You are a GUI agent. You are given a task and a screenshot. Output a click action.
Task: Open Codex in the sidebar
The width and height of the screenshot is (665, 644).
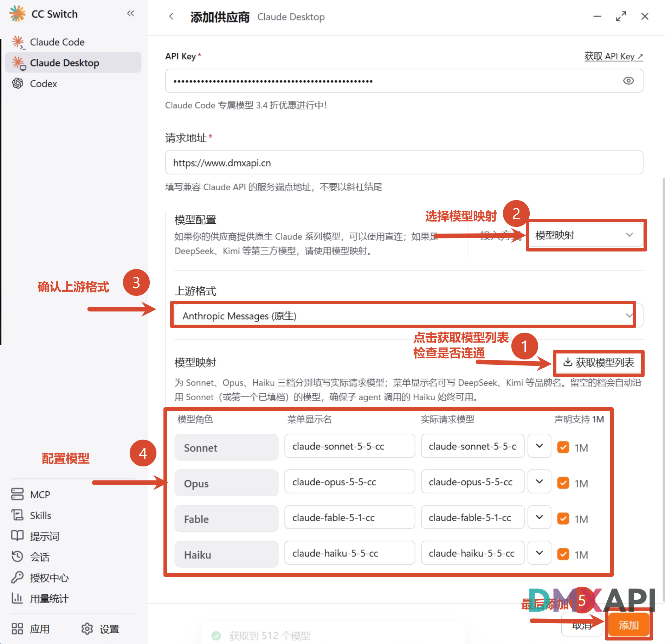73,83
